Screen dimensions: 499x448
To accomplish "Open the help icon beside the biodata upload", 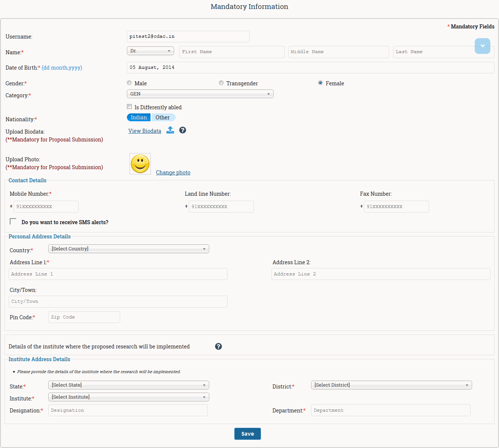I will click(182, 130).
